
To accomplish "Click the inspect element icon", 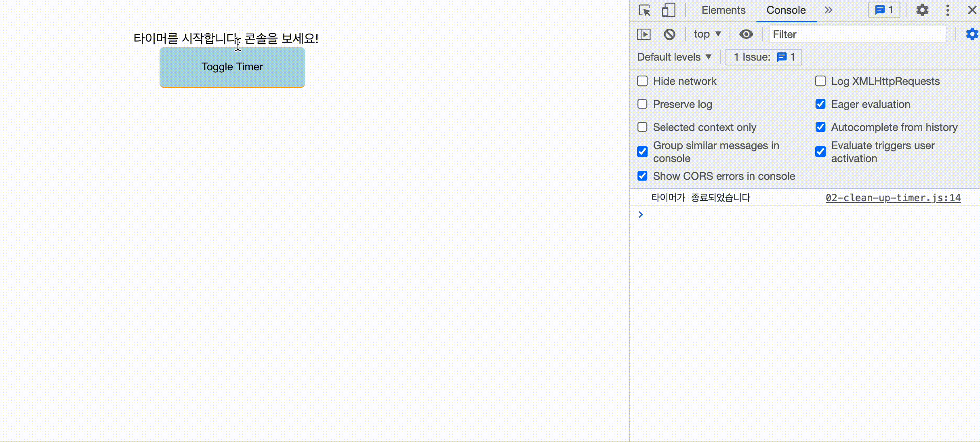I will point(645,10).
